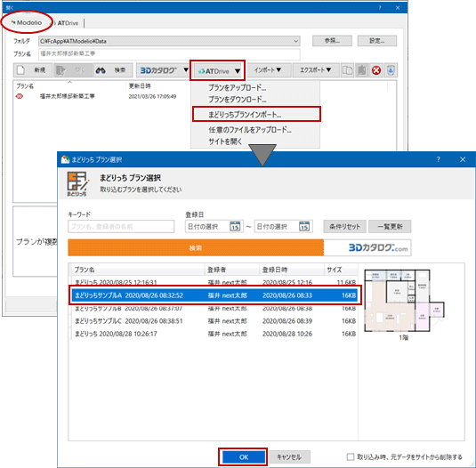Screen dimensions: 476x468
Task: Click the recycle bin restore icon
Action: click(x=391, y=70)
